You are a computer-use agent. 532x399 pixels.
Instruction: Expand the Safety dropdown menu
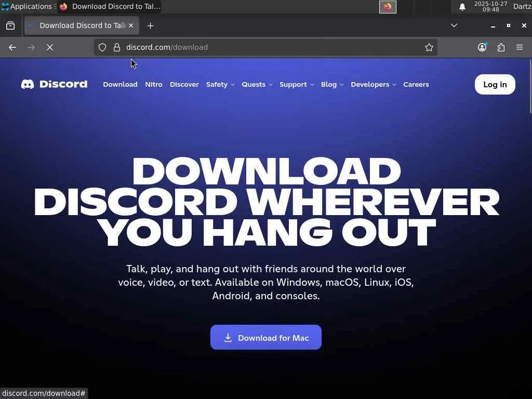(x=220, y=85)
